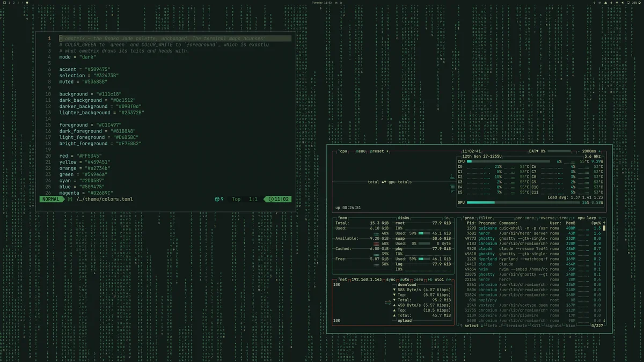The height and width of the screenshot is (362, 644).
Task: Decrease the btop update interval with minus
Action: (579, 151)
